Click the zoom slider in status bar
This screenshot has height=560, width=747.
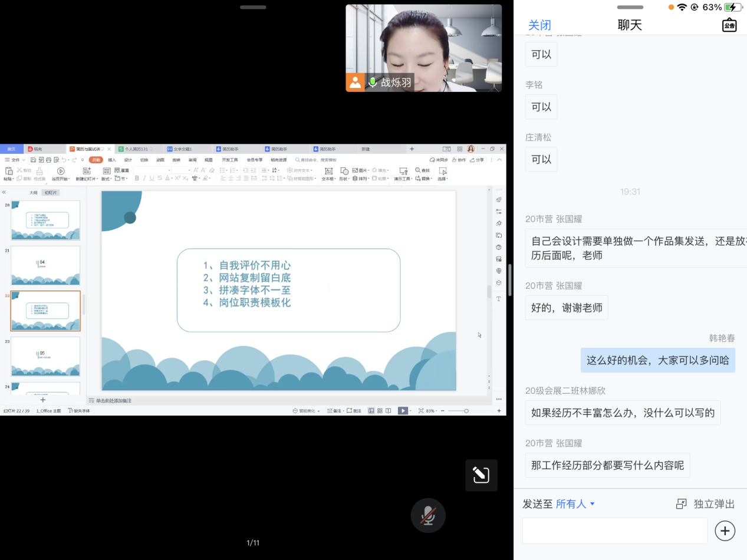tap(466, 411)
